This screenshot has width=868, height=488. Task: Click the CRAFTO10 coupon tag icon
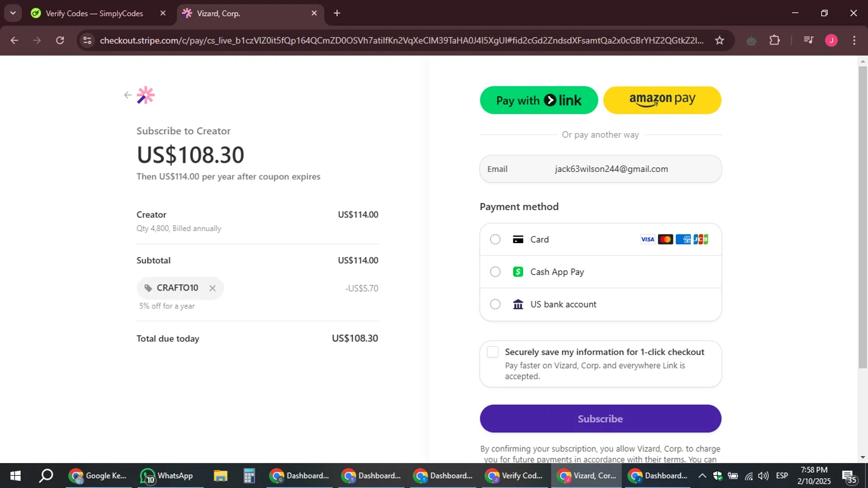click(148, 288)
